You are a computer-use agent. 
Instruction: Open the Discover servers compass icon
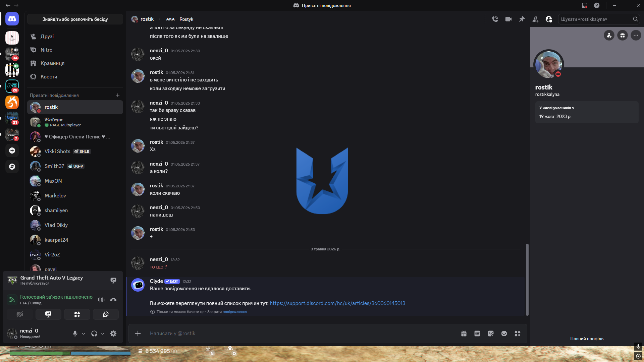point(12,167)
